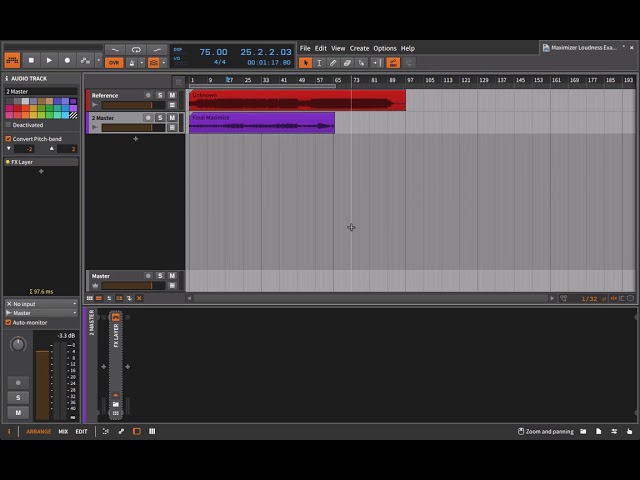Adjust the Reference track volume fader

[x=133, y=105]
